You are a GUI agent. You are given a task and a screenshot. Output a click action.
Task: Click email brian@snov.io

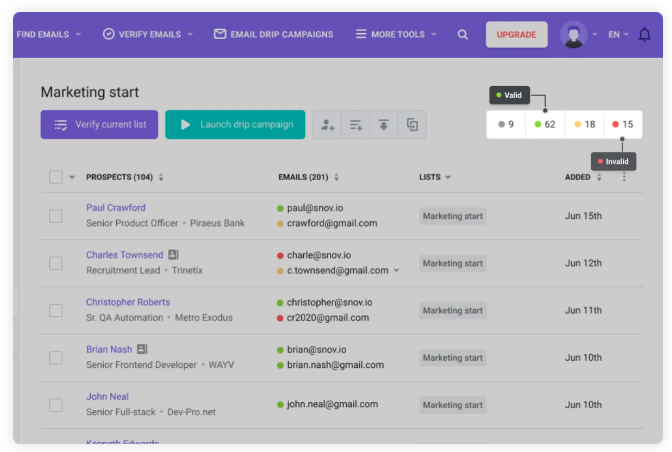coord(317,349)
